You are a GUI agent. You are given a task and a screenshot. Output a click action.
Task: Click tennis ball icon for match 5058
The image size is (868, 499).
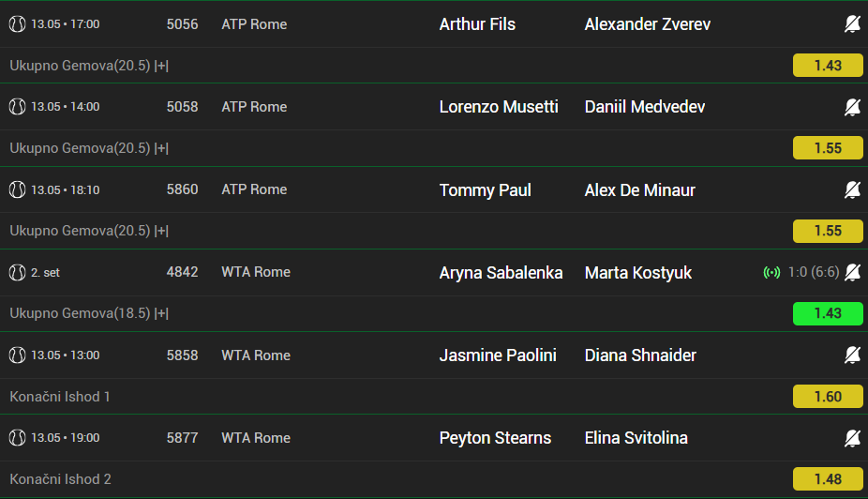17,106
